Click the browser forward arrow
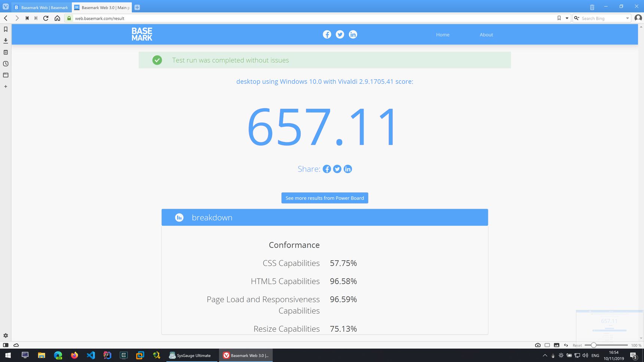 (x=17, y=18)
